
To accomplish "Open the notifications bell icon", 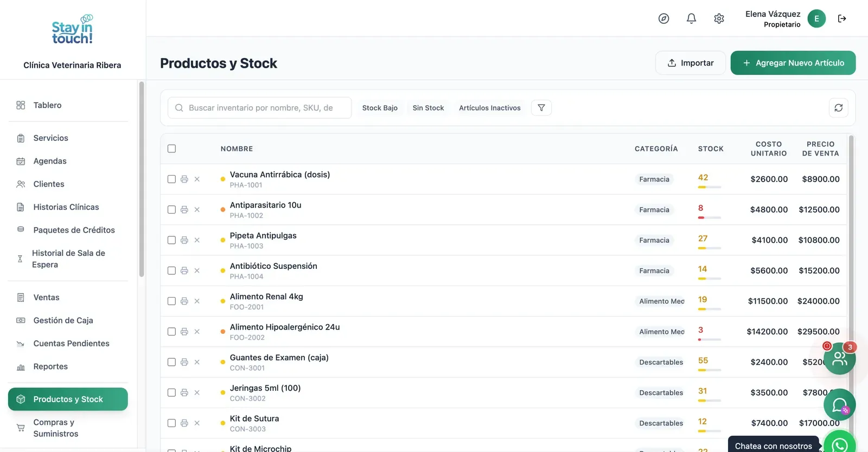I will (x=691, y=18).
